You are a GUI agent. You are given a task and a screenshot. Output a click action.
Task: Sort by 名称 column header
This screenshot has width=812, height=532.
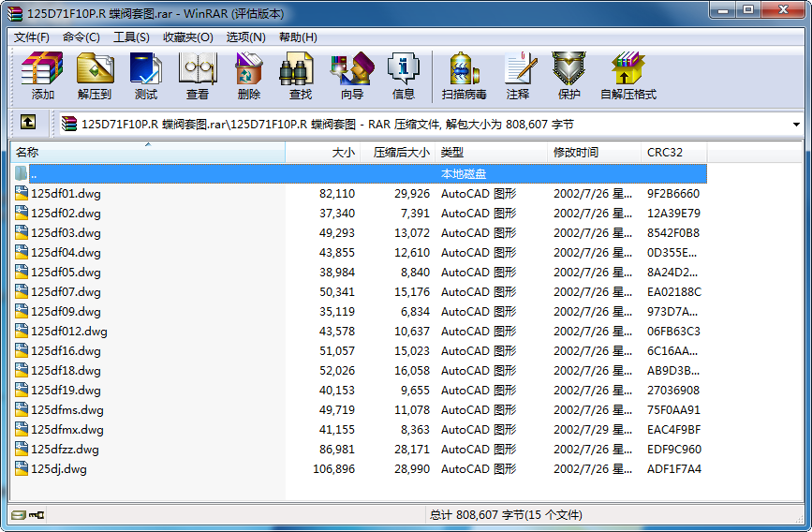[148, 153]
